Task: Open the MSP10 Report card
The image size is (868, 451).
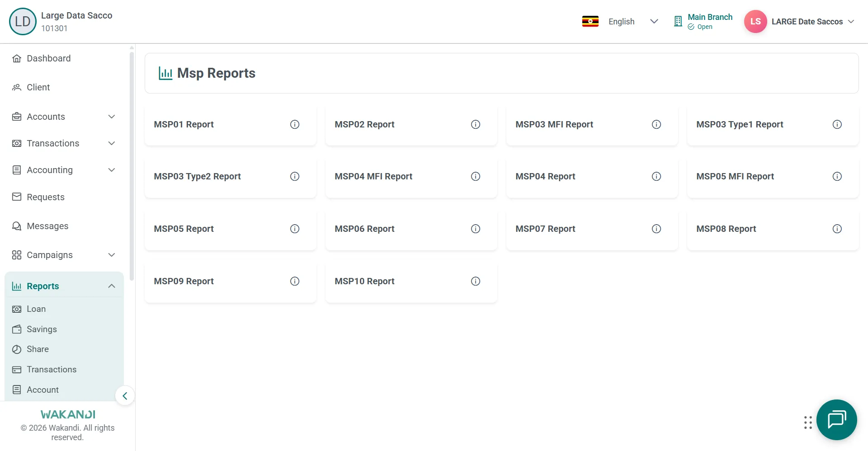Action: 411,281
